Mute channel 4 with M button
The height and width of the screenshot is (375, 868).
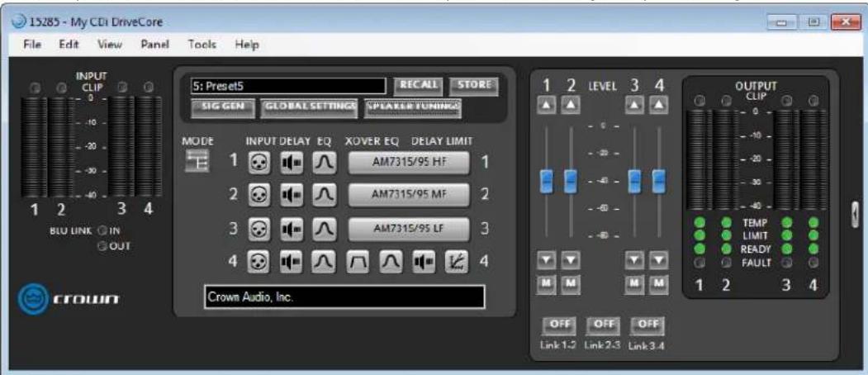[658, 283]
